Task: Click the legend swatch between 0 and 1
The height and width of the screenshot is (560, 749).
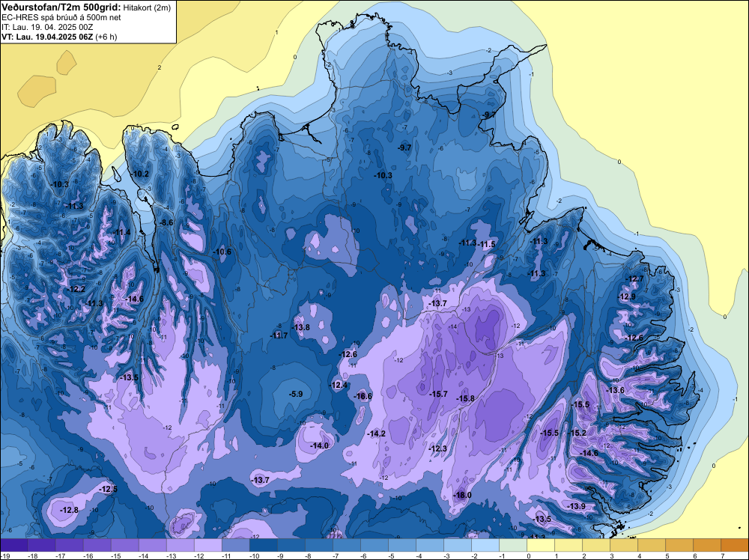Action: click(x=541, y=545)
